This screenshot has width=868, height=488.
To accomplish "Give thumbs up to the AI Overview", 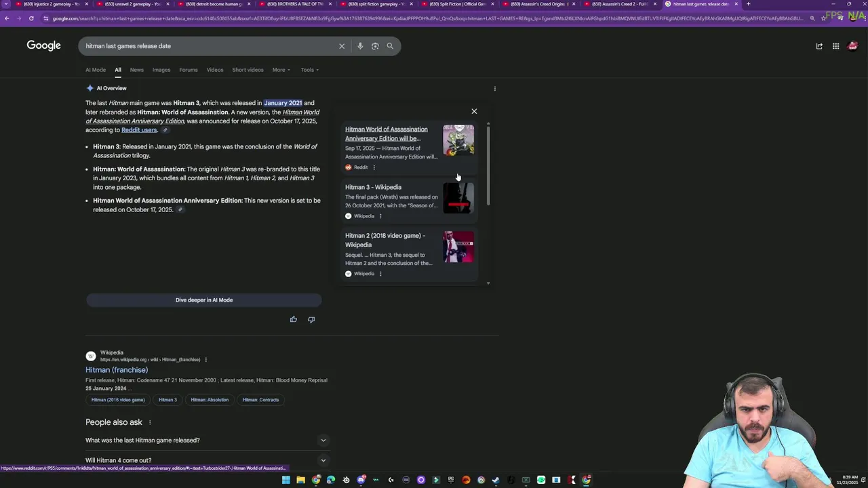I will (294, 319).
